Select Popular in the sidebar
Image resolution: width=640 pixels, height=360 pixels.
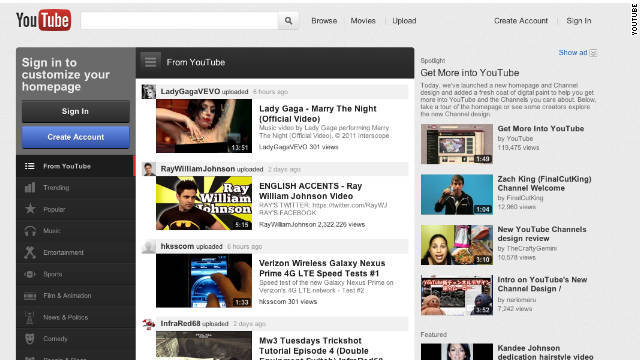point(76,209)
